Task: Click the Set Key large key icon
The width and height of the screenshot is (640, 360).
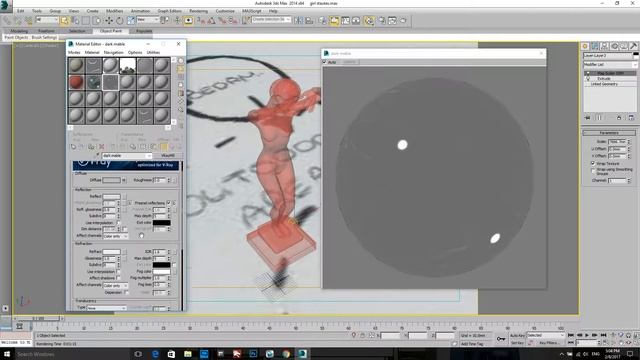Action: click(501, 339)
